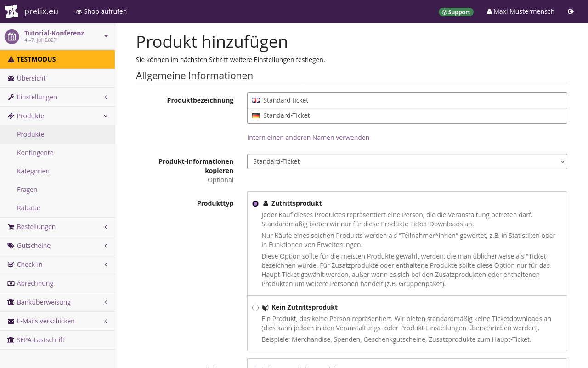Screen dimensions: 588x368
Task: Open the Shop aufrufen link
Action: (x=101, y=11)
